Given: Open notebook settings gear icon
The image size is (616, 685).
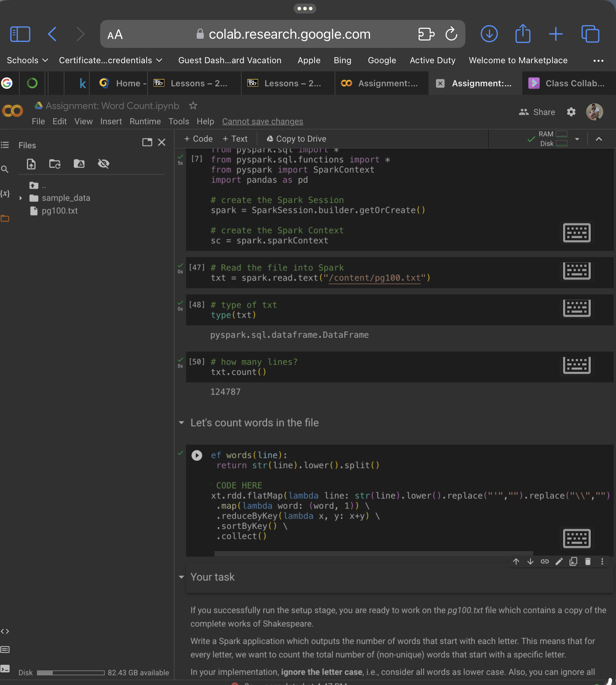Looking at the screenshot, I should click(571, 112).
